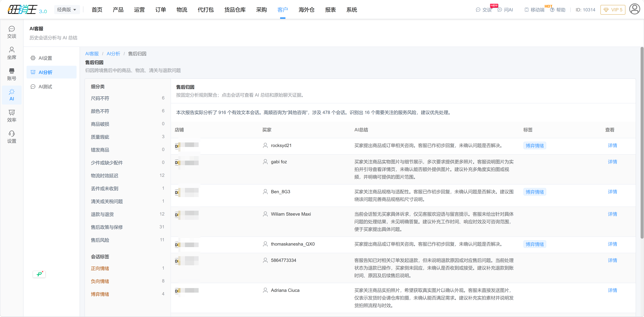Filter by 售后政策与保修 subcategory
Screen dimensions: 644x317
127,227
